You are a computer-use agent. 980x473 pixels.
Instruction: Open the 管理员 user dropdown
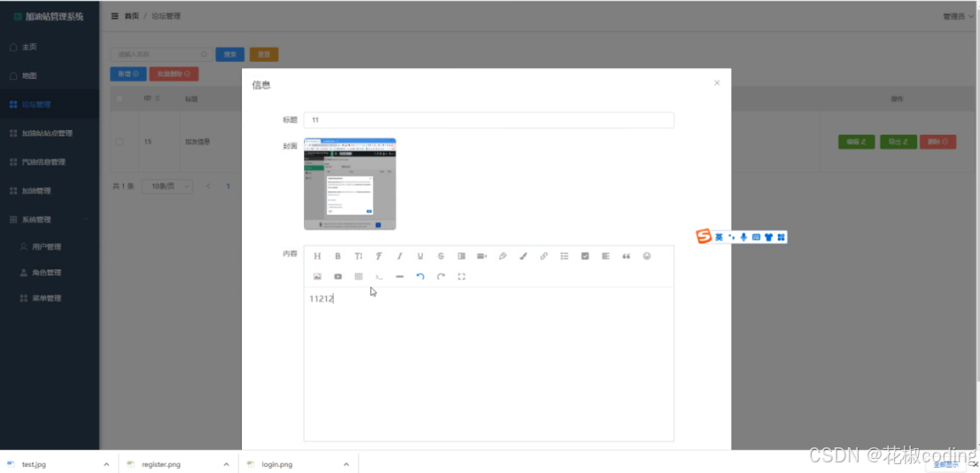(x=958, y=16)
